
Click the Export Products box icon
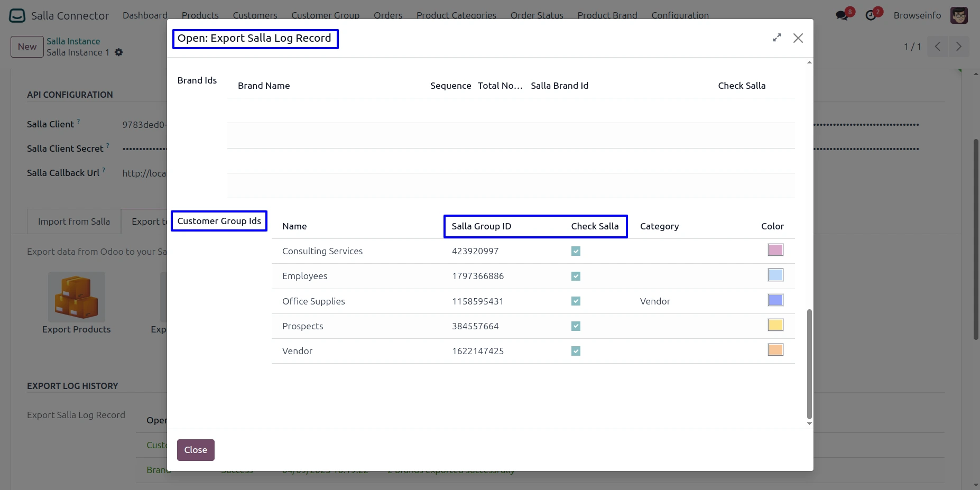(x=77, y=297)
